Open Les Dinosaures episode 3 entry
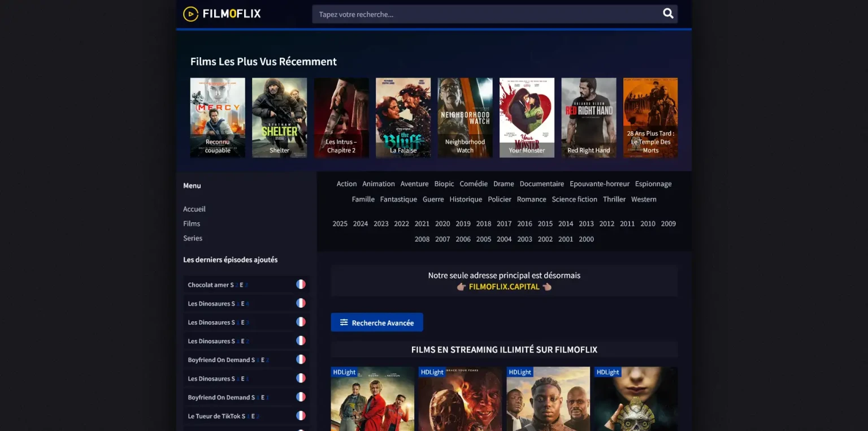The width and height of the screenshot is (868, 431). (246, 322)
